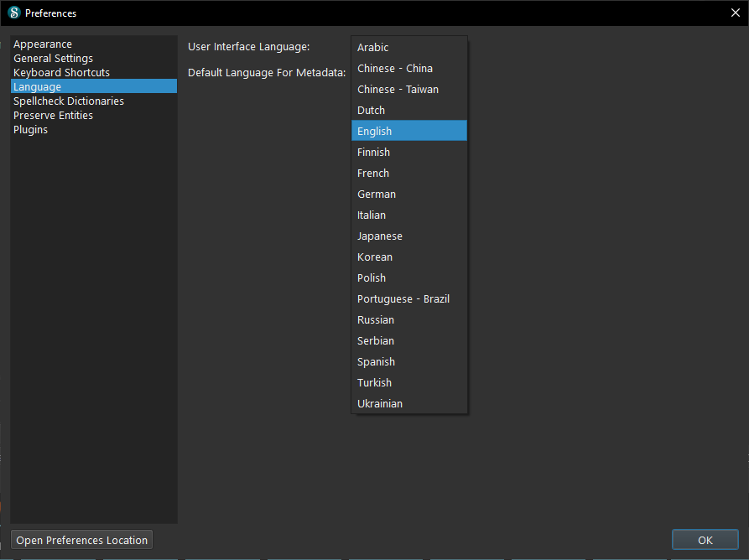The height and width of the screenshot is (560, 749).
Task: Choose Arabic from the language list
Action: coord(373,48)
